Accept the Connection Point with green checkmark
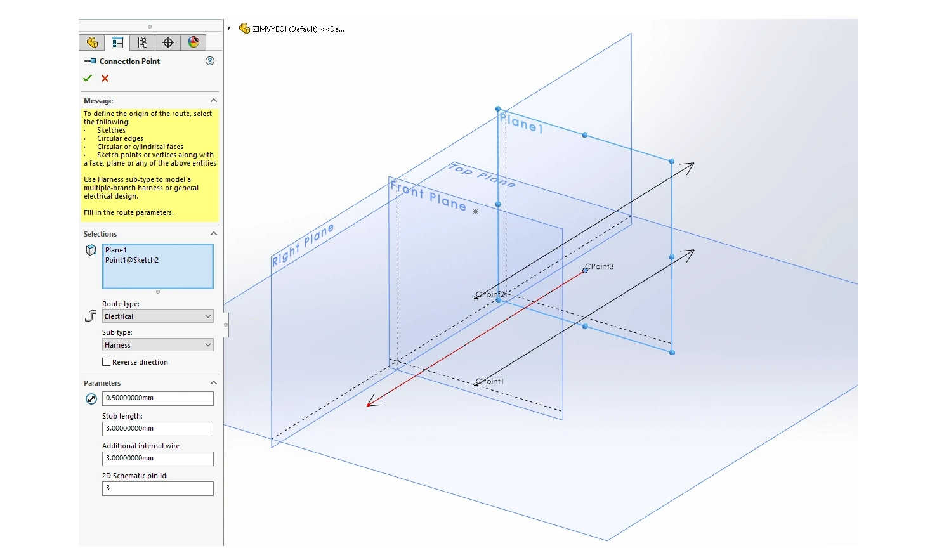Image resolution: width=944 pixels, height=560 pixels. (x=88, y=78)
